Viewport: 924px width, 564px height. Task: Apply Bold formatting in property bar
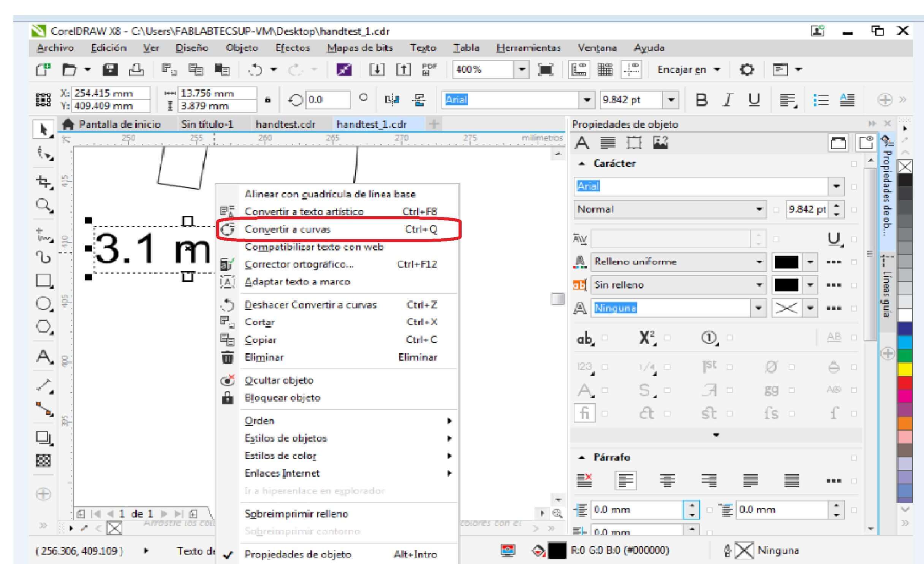click(701, 100)
